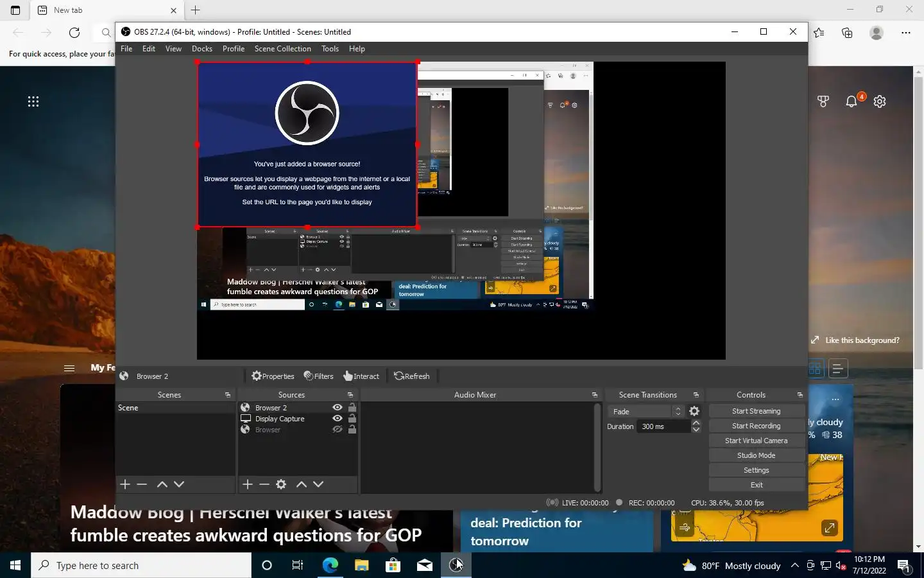Click Start Virtual Camera
This screenshot has width=924, height=578.
click(x=757, y=441)
